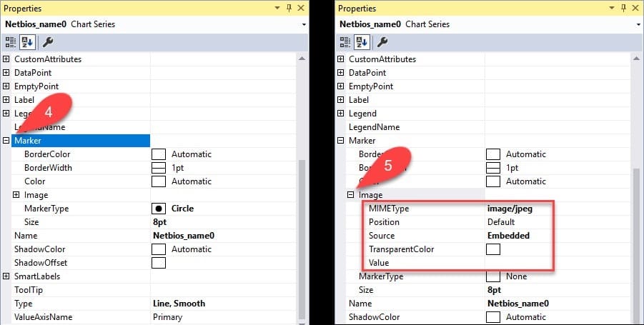Click the Source Embedded value in right panel
Viewport: 644px width, 325px height.
pos(508,236)
